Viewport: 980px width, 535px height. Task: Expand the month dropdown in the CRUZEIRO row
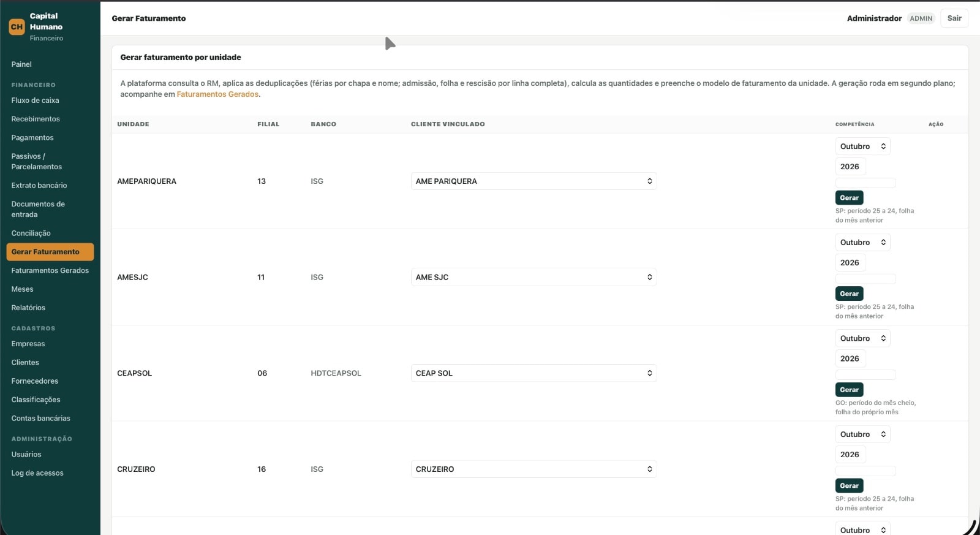[x=862, y=434]
